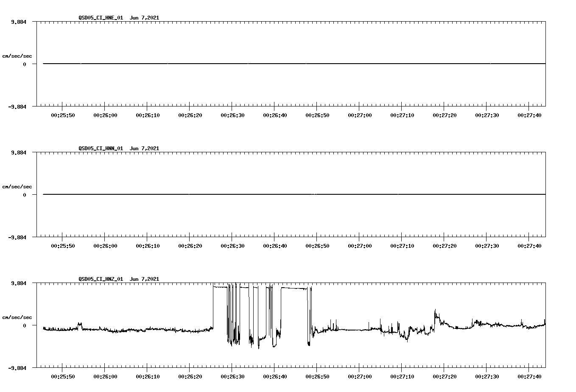
Task: Click the zero label on the HNE y-axis
Action: [x=25, y=64]
